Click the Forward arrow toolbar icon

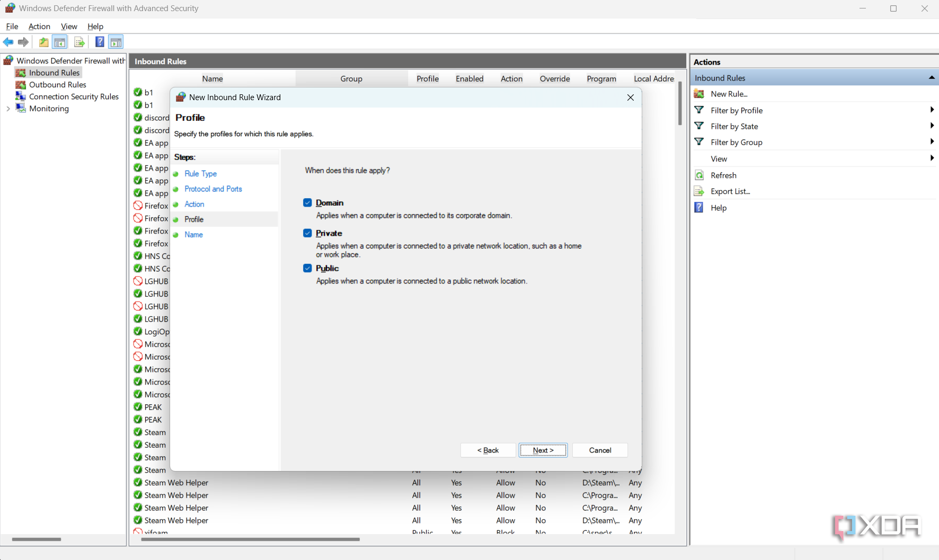click(23, 42)
